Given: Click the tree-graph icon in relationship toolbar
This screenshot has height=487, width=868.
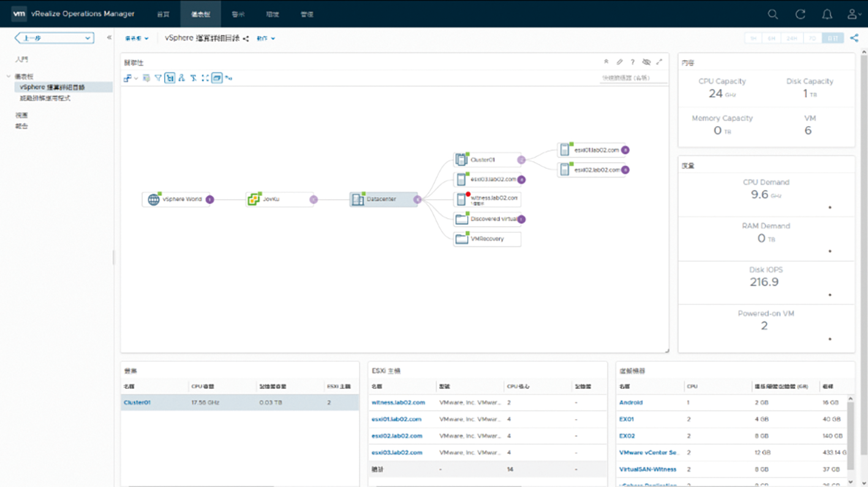Looking at the screenshot, I should click(182, 78).
